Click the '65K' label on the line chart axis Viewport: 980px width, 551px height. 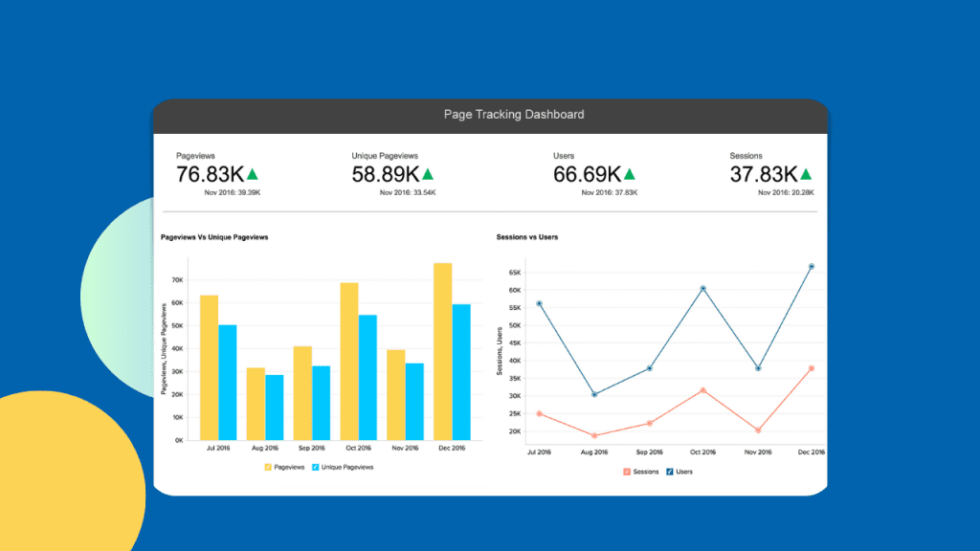click(514, 273)
